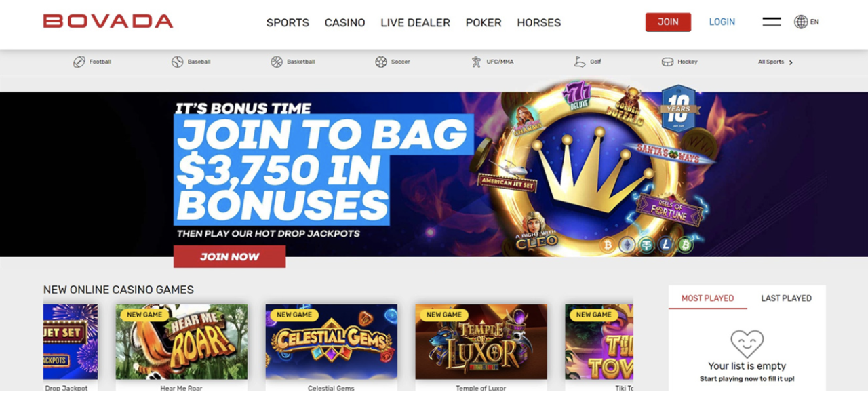Open the hamburger menu icon

pyautogui.click(x=772, y=22)
